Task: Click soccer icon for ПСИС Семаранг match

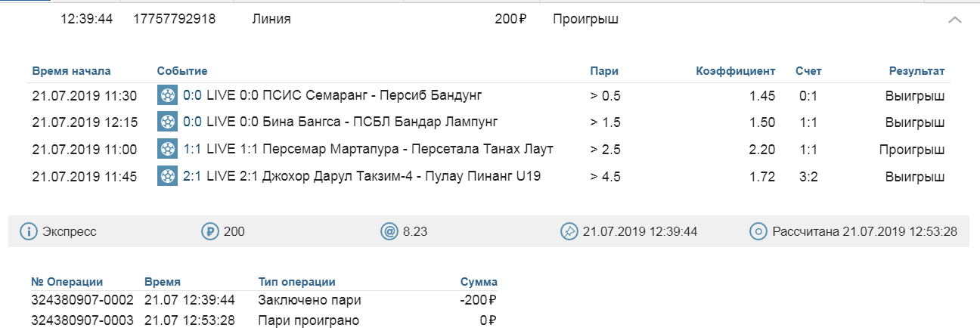Action: (167, 95)
